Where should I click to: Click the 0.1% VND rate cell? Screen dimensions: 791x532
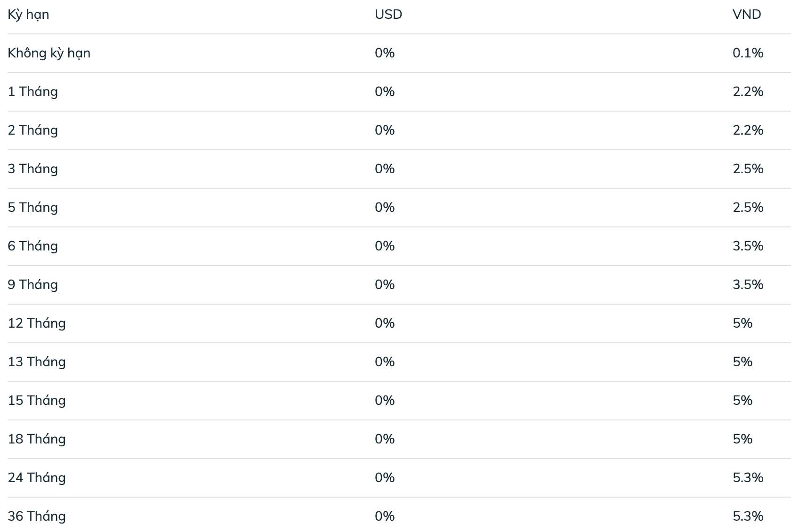748,53
